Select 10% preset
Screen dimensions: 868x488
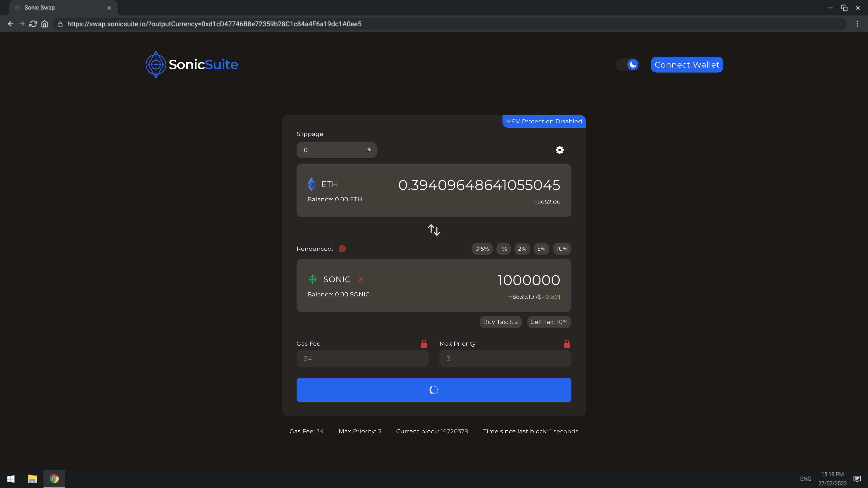tap(562, 249)
